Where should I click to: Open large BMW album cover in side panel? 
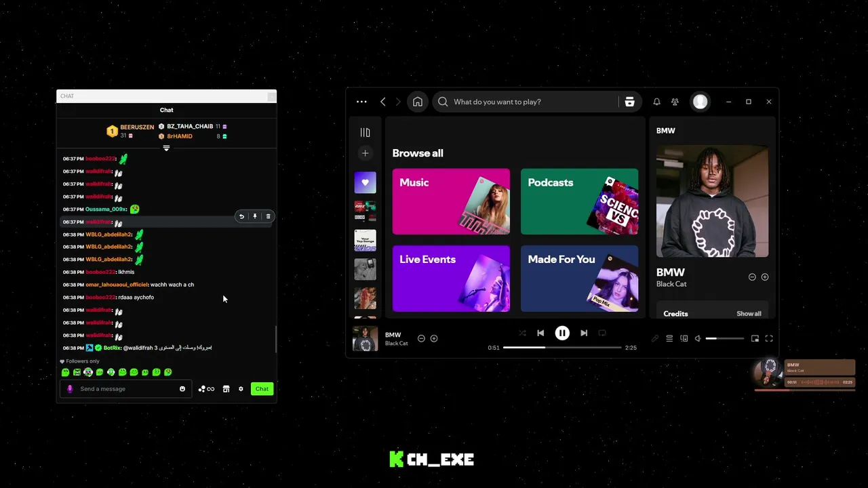(x=712, y=201)
